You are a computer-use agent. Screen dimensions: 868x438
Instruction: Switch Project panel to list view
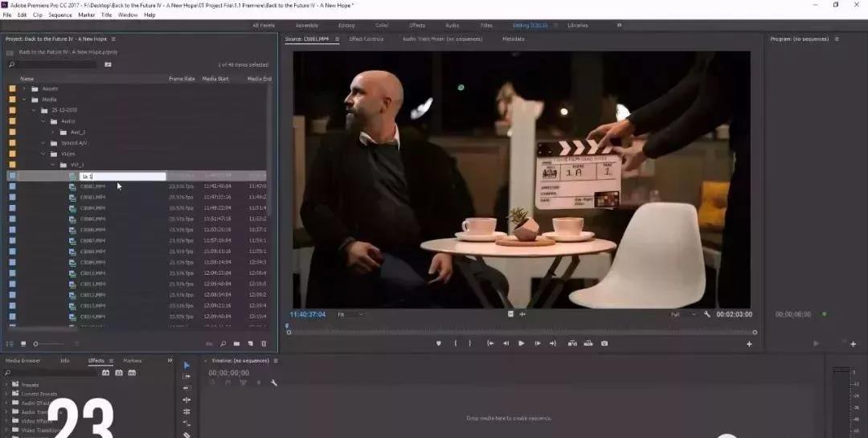click(11, 344)
